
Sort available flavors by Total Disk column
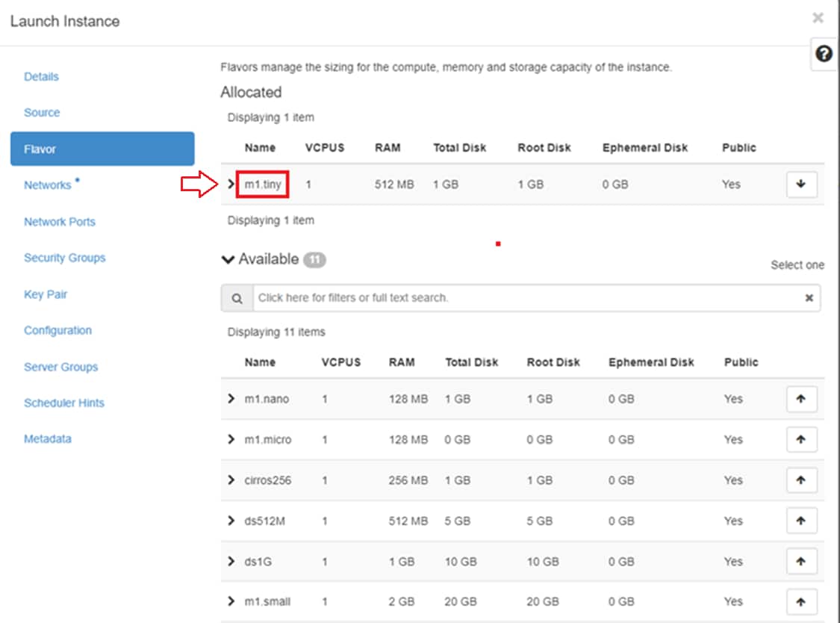[471, 362]
